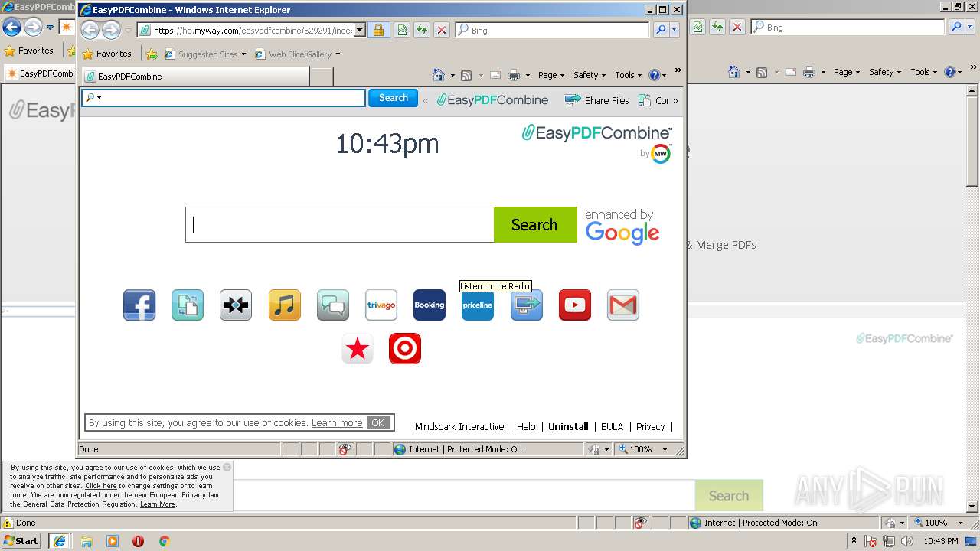Viewport: 980px width, 551px height.
Task: Open the chat bubbles tile
Action: point(333,305)
